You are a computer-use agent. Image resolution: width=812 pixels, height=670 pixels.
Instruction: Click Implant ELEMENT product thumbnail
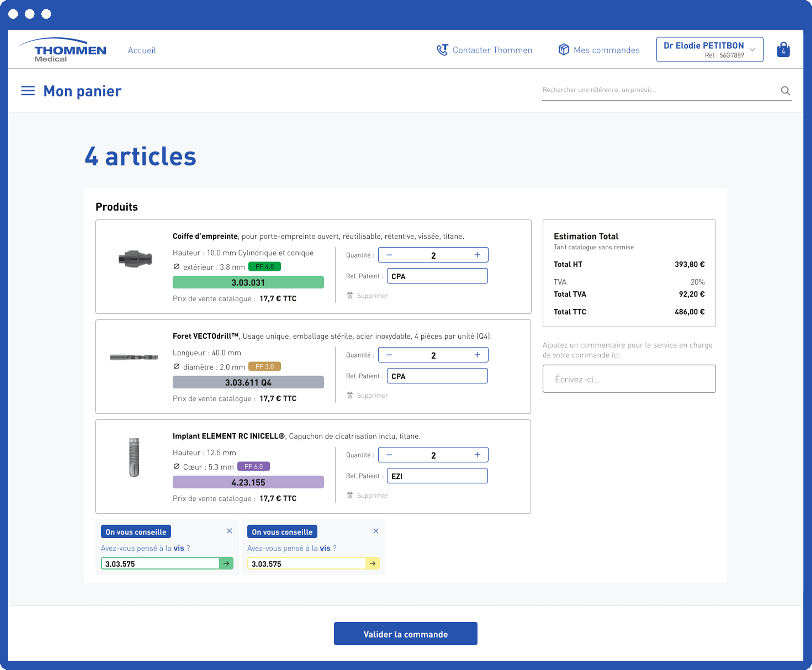pyautogui.click(x=134, y=457)
